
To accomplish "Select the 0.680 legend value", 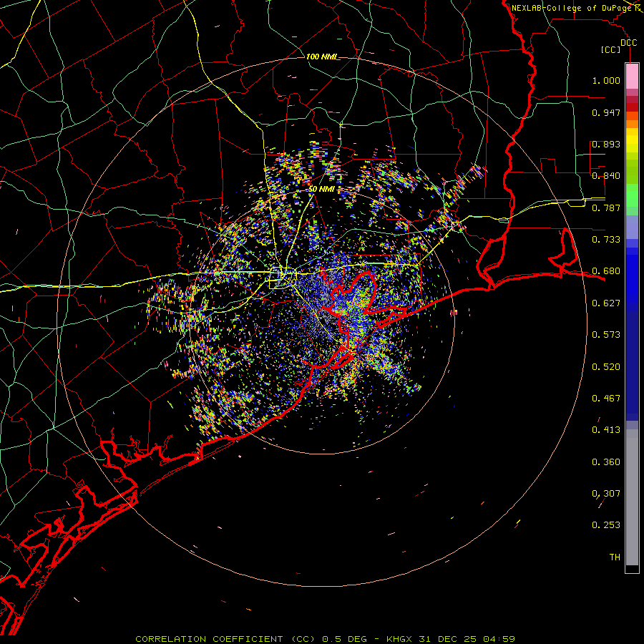I will coord(606,271).
